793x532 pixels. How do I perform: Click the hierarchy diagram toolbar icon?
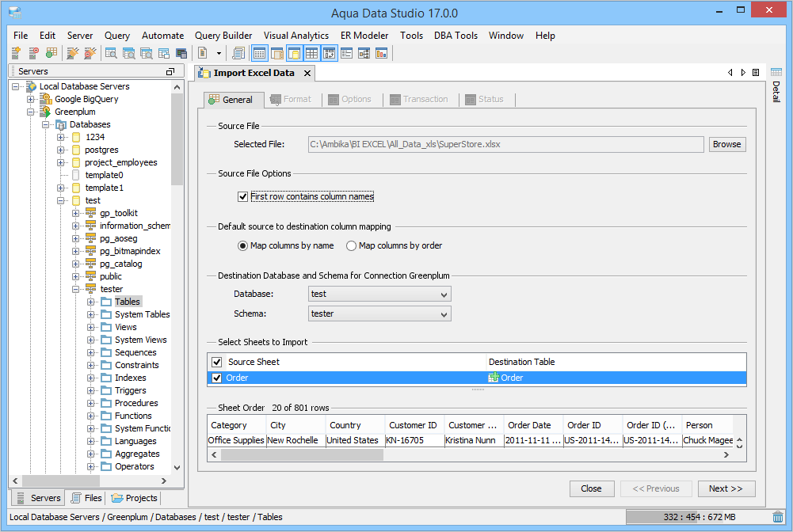point(364,53)
